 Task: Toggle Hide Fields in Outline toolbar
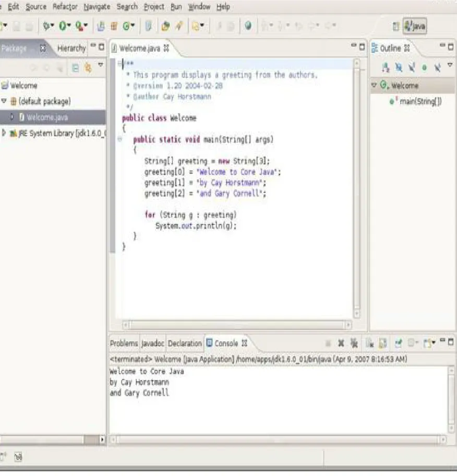coord(399,67)
